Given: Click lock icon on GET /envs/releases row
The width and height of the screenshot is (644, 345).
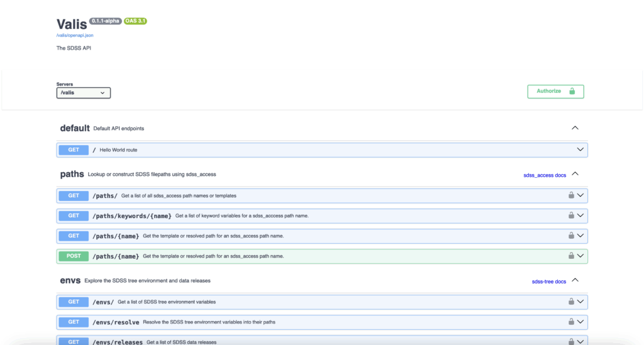Looking at the screenshot, I should 571,341.
